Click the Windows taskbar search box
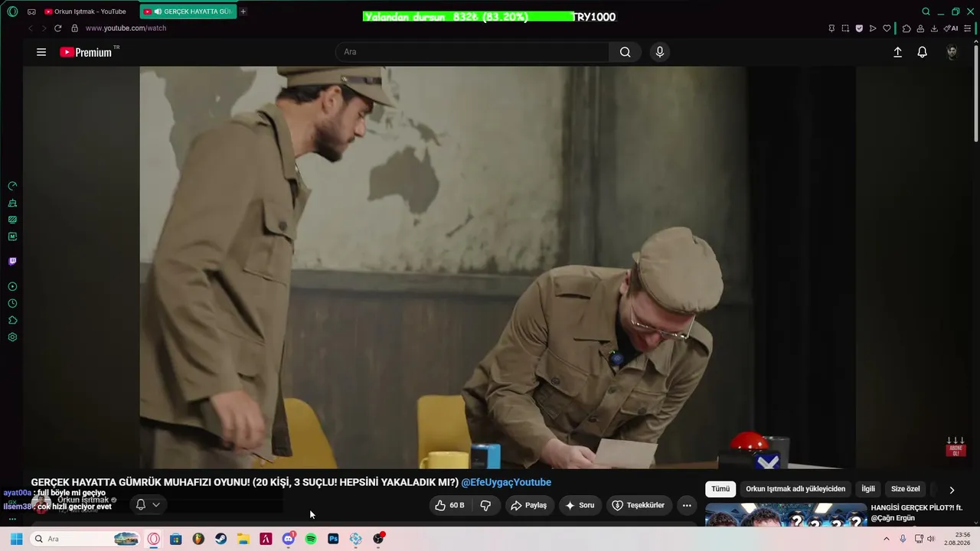This screenshot has height=551, width=980. [x=86, y=539]
